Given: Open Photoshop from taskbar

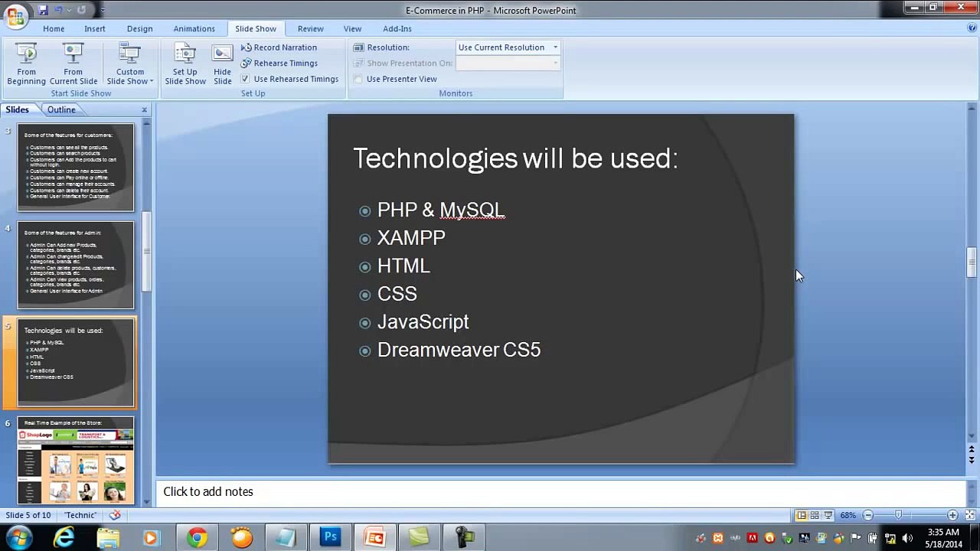Looking at the screenshot, I should click(x=331, y=538).
